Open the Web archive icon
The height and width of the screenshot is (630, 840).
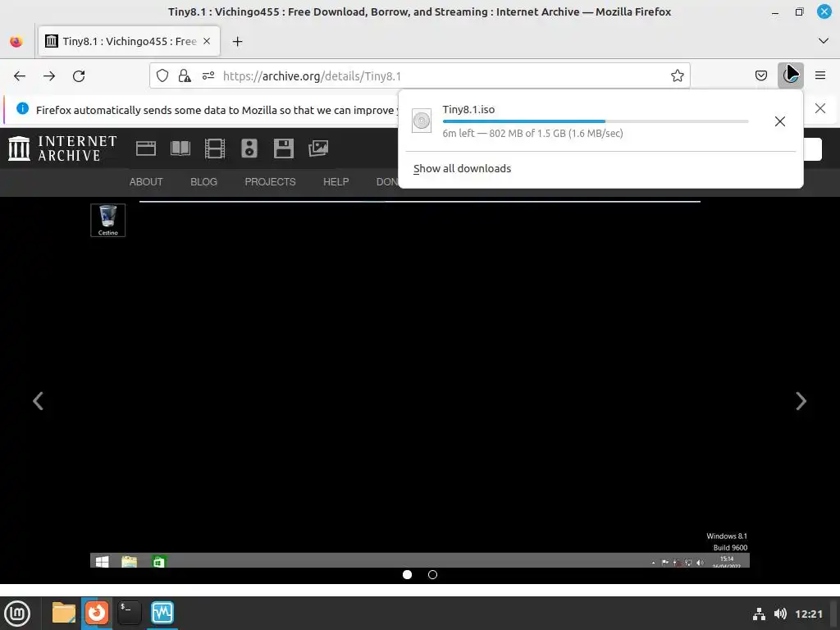(146, 148)
